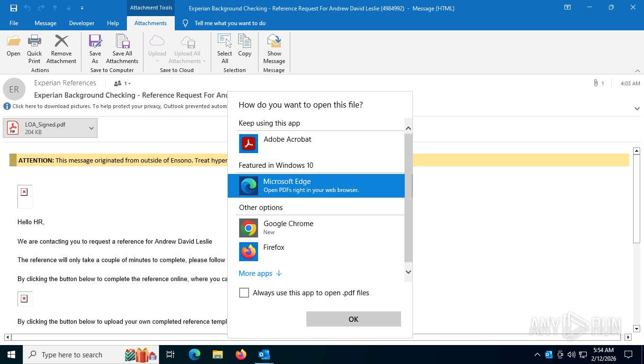Viewport: 644px width, 364px height.
Task: Click Show Message in the ribbon
Action: pos(274,49)
